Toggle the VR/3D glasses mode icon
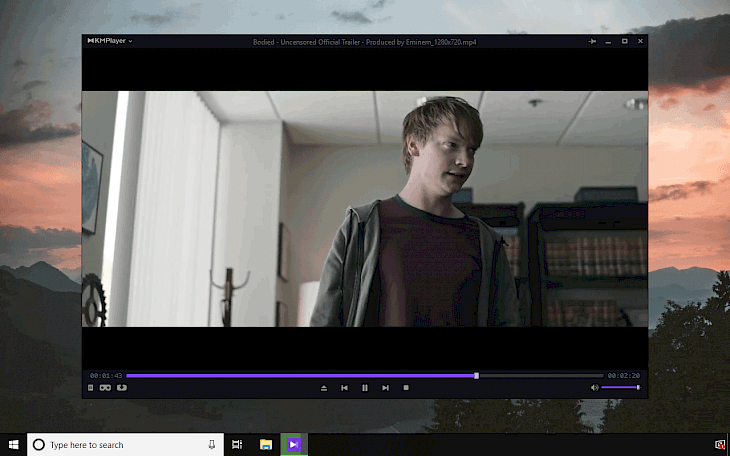 pos(105,388)
